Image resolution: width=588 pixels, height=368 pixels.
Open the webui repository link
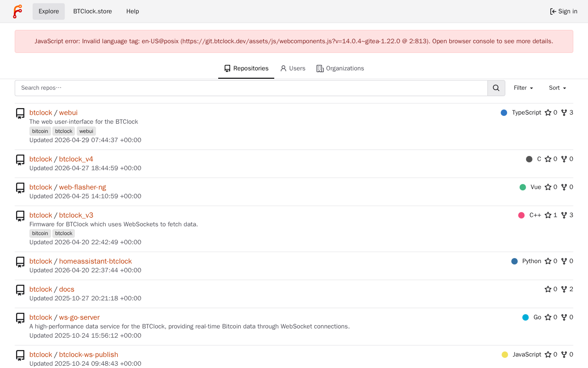click(68, 113)
